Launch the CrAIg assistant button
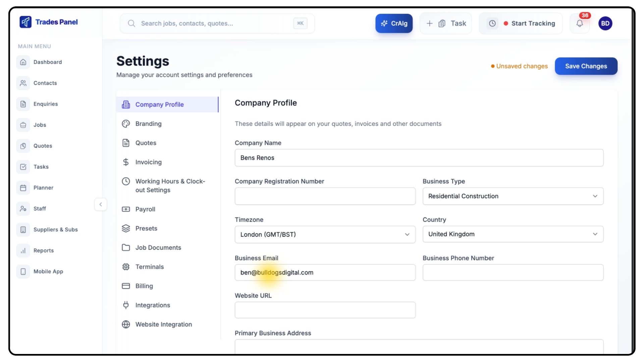The width and height of the screenshot is (644, 362). tap(394, 23)
